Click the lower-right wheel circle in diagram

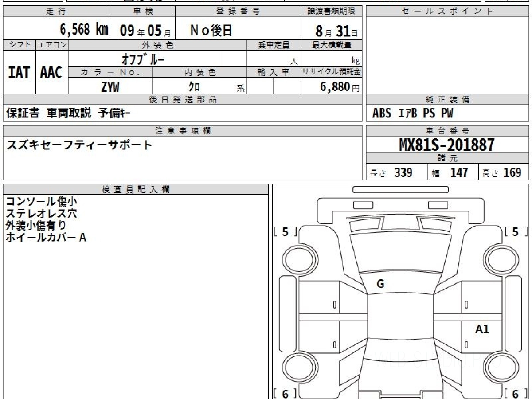[499, 368]
